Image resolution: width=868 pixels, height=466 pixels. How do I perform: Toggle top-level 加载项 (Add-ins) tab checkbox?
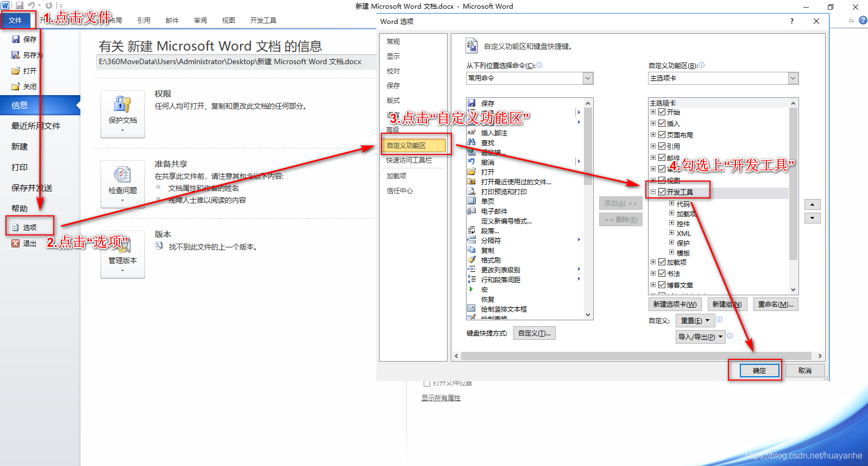tap(662, 262)
